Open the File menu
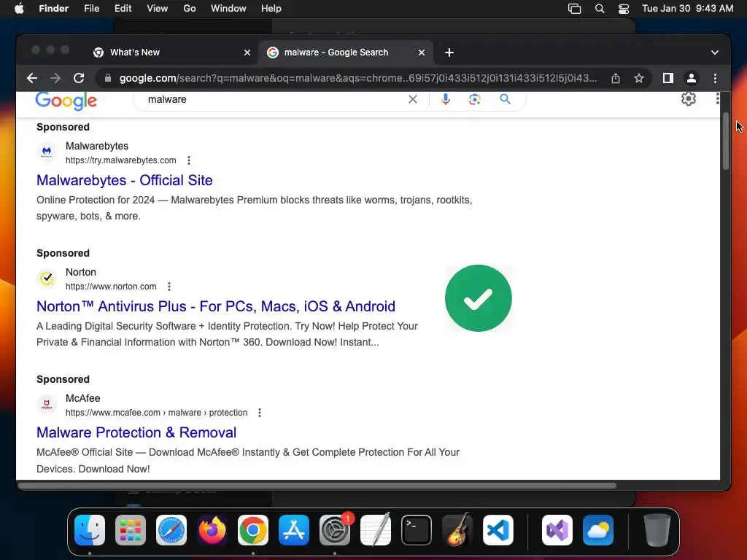747x560 pixels. pyautogui.click(x=91, y=9)
